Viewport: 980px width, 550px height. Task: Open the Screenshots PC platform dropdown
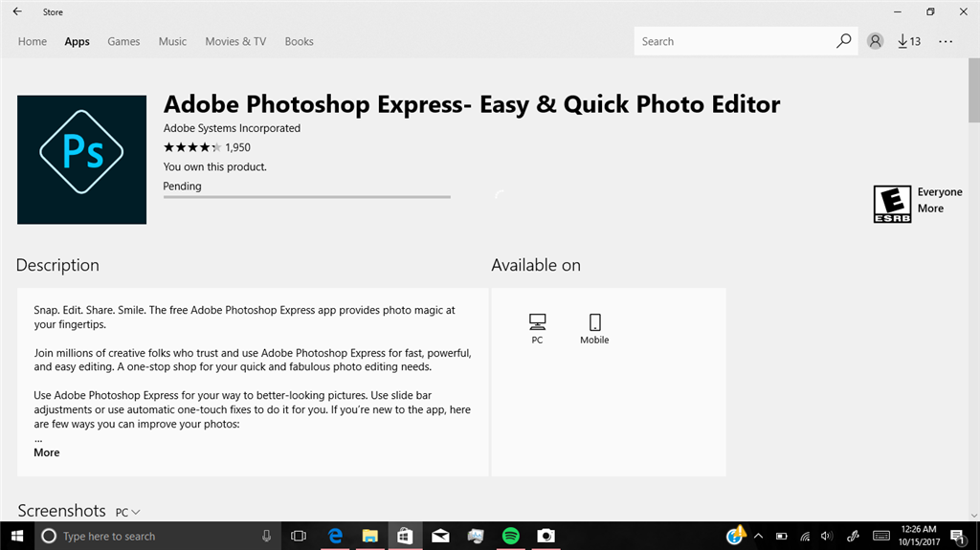127,512
